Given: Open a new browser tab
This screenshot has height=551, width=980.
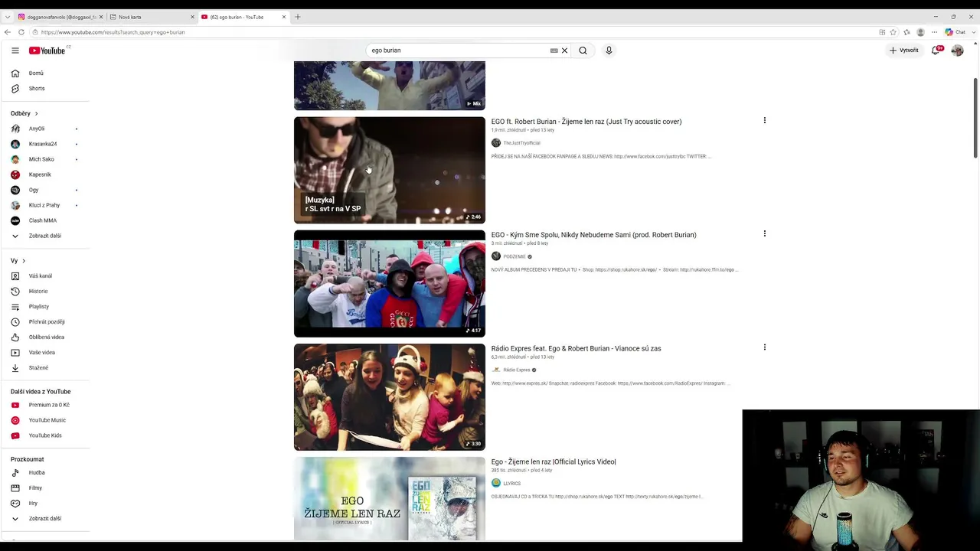Looking at the screenshot, I should (298, 17).
